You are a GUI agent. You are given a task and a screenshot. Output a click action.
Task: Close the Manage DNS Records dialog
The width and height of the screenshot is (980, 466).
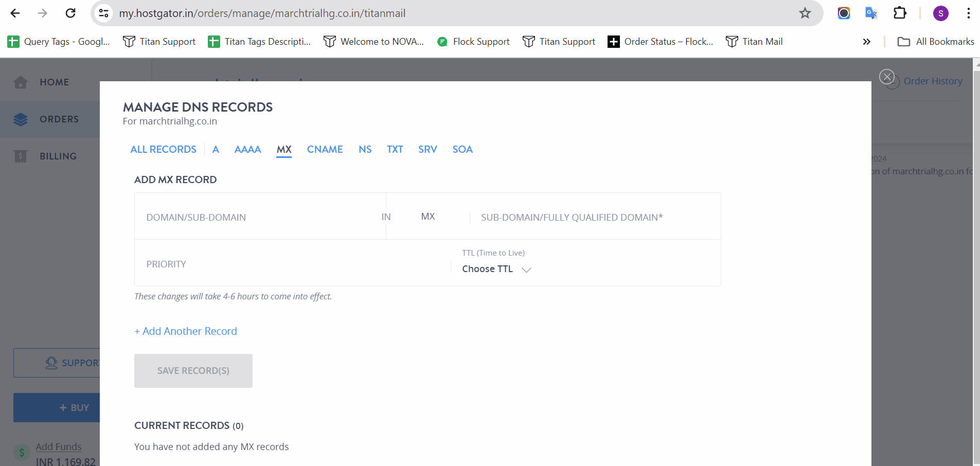(887, 77)
